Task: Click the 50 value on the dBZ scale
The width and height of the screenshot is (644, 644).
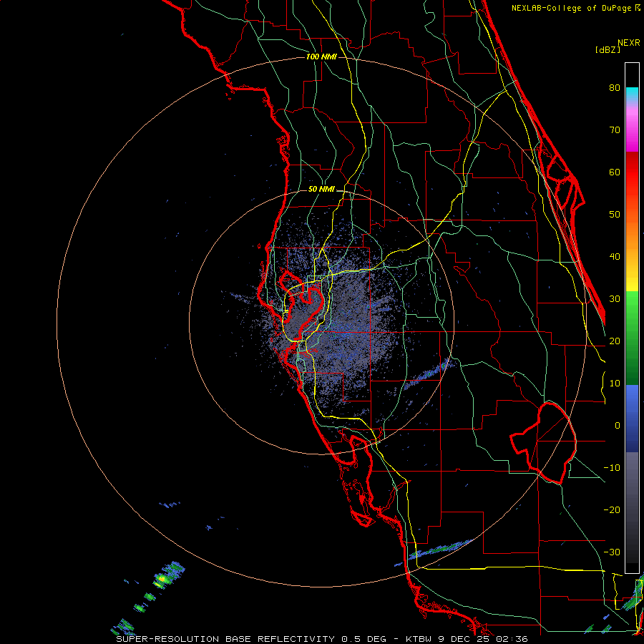Action: [x=615, y=215]
